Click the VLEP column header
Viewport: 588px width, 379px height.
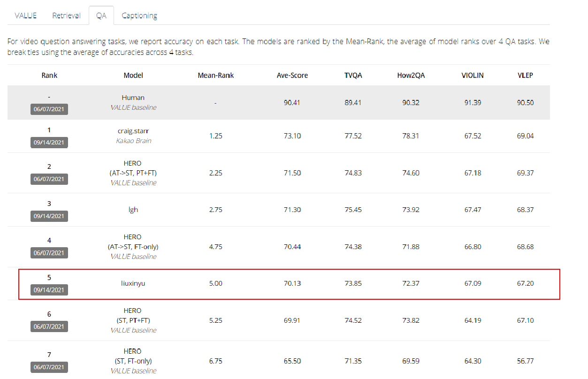coord(525,76)
